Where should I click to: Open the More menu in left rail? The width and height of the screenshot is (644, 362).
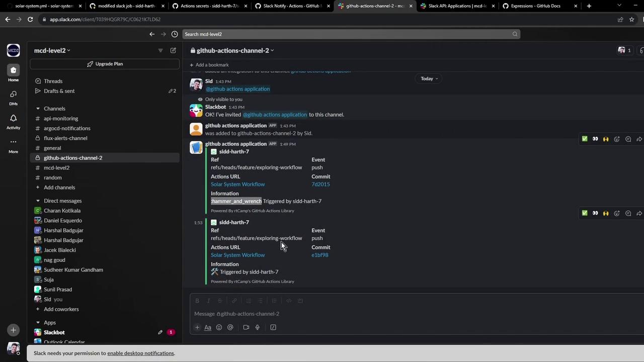click(13, 145)
